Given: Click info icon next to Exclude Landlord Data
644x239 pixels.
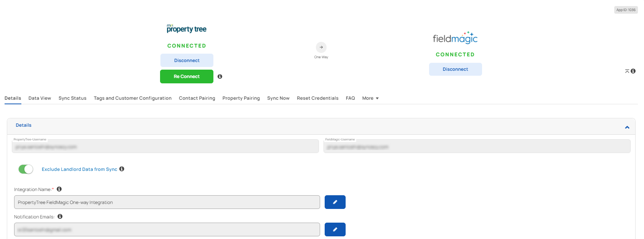Looking at the screenshot, I should [122, 169].
